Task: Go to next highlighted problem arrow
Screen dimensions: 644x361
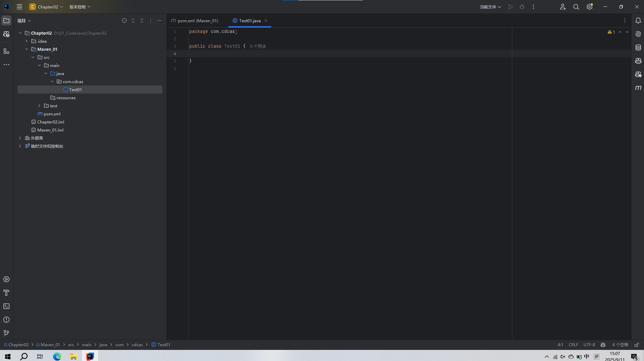Action: (627, 32)
